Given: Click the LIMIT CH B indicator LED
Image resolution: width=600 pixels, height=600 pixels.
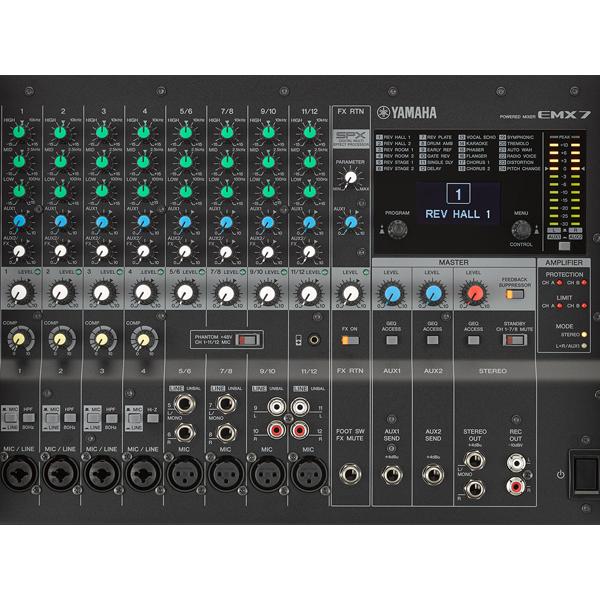Looking at the screenshot, I should click(x=584, y=306).
